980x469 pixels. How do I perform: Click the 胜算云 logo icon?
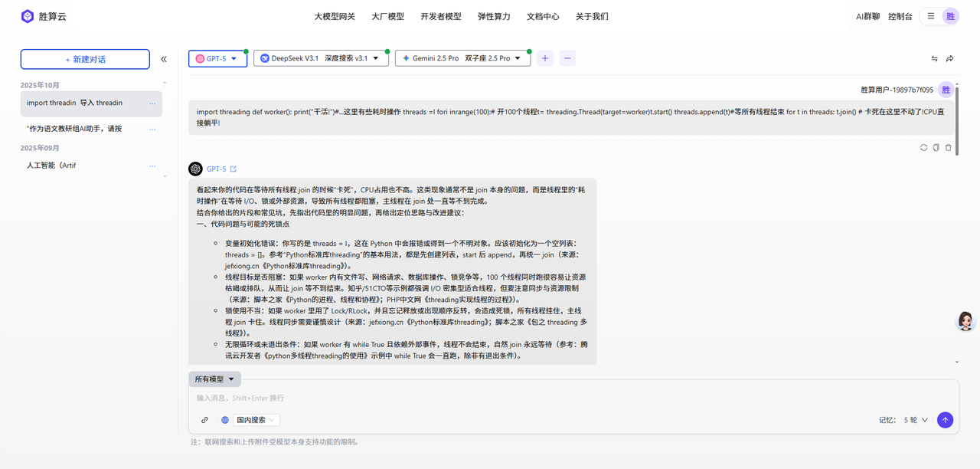point(28,16)
